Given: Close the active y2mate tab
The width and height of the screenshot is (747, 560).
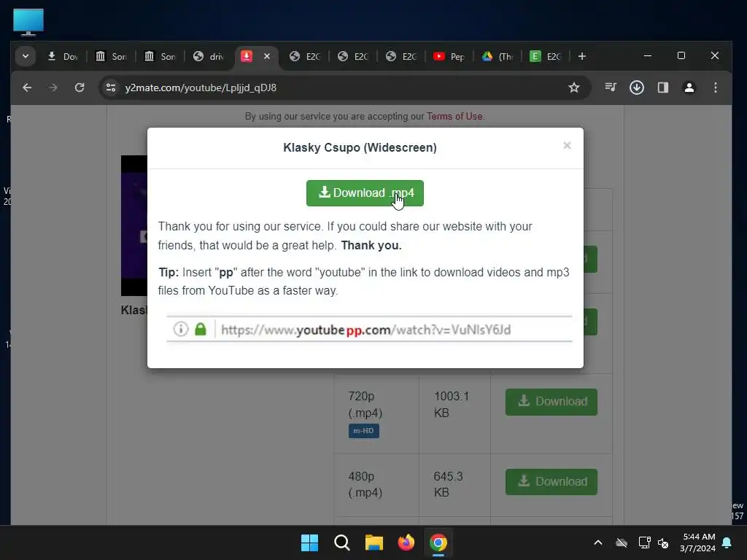Looking at the screenshot, I should [267, 56].
